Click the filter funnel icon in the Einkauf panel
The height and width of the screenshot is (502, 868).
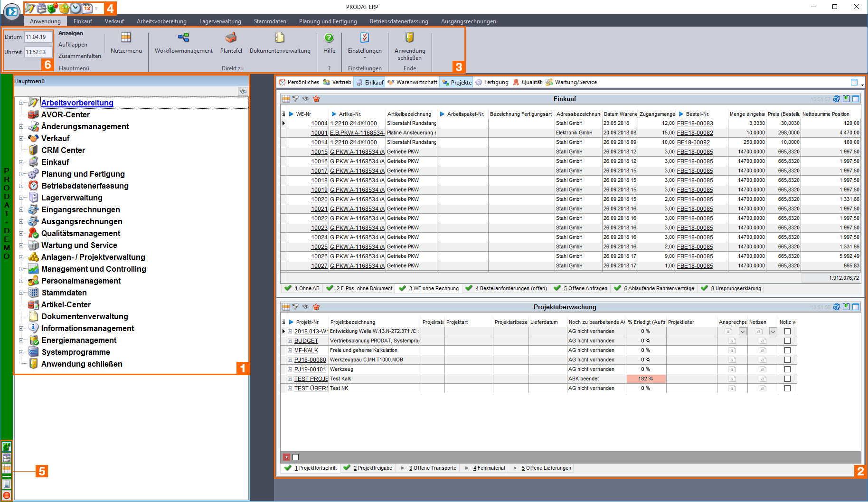coord(295,99)
